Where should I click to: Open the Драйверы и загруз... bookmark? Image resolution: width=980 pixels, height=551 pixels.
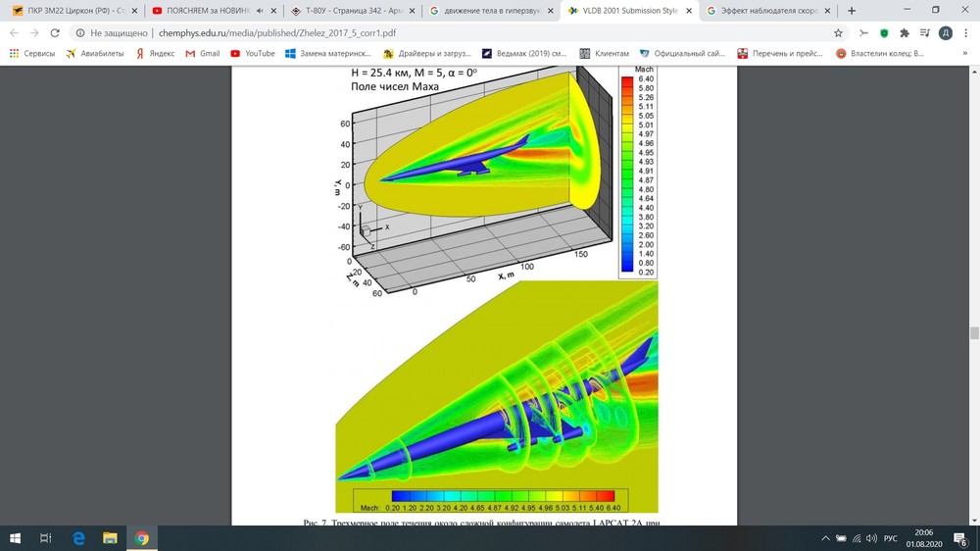(427, 54)
